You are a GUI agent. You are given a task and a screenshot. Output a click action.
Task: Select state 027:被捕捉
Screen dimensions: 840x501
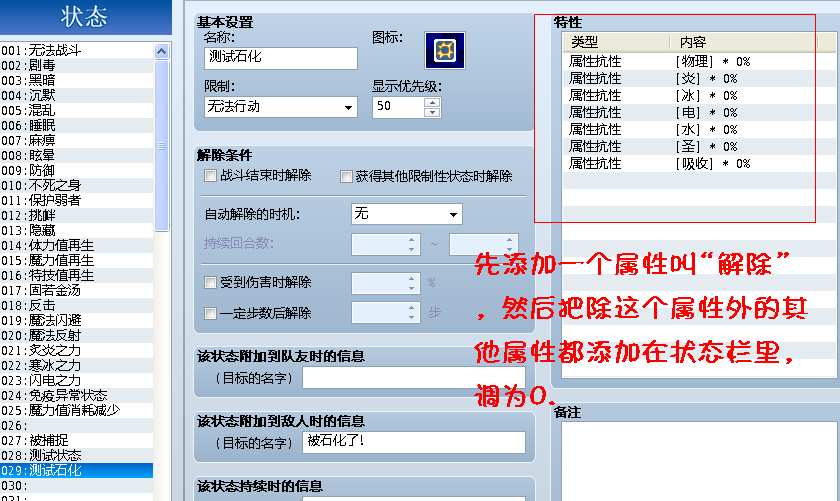tap(77, 440)
